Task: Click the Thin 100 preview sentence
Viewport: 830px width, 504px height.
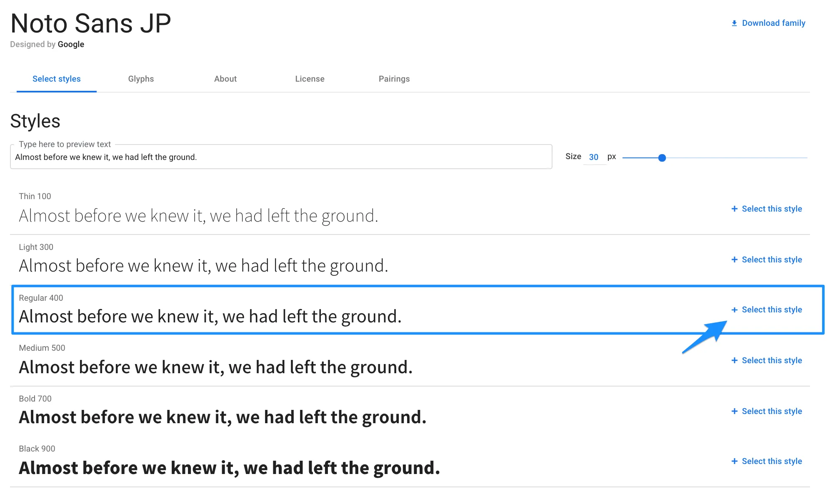Action: (198, 216)
